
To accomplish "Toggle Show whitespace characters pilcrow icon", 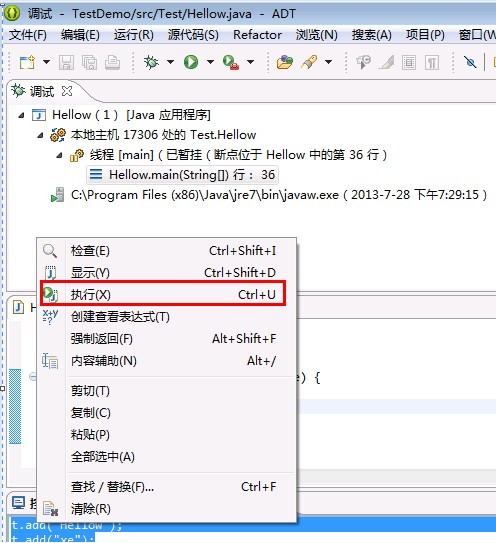I will click(x=432, y=63).
